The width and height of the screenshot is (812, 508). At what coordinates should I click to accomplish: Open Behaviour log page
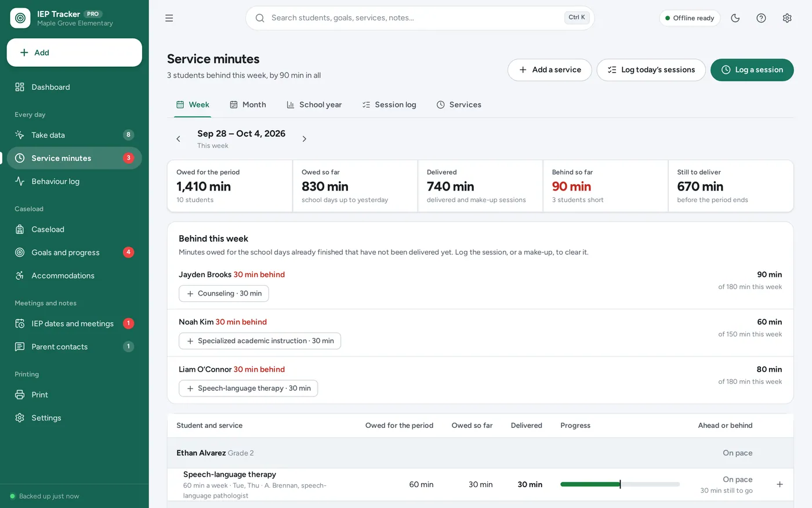[74, 181]
